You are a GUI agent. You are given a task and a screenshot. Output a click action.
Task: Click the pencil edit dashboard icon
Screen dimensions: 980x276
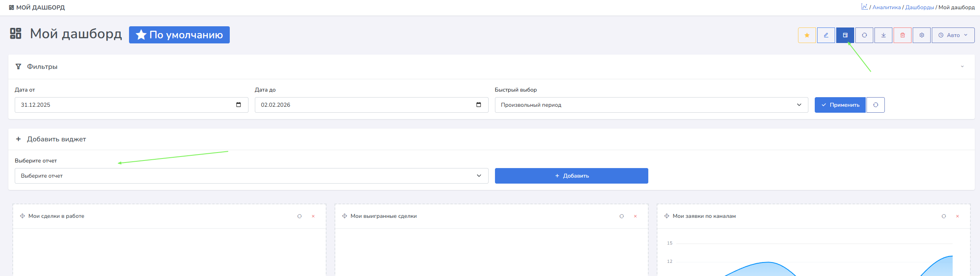pos(826,35)
